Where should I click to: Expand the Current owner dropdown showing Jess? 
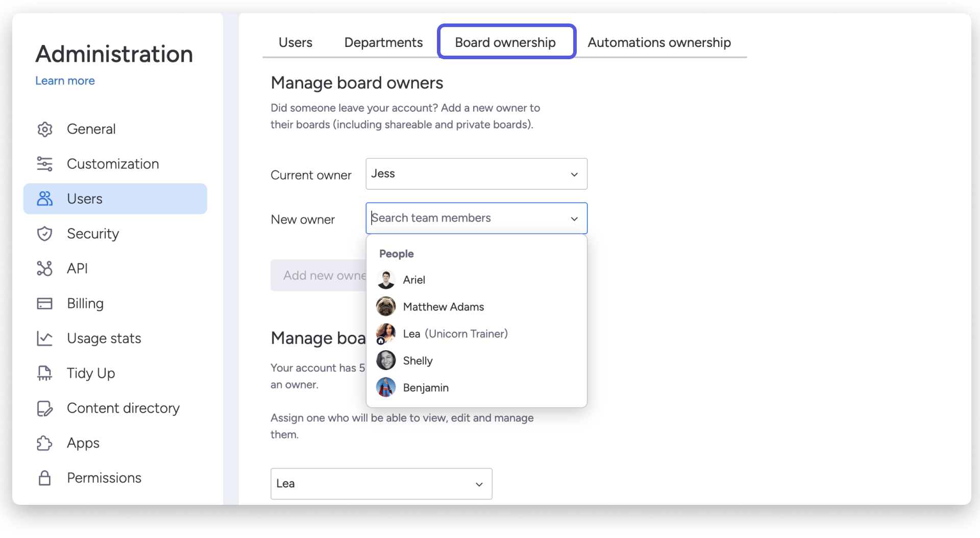point(574,174)
